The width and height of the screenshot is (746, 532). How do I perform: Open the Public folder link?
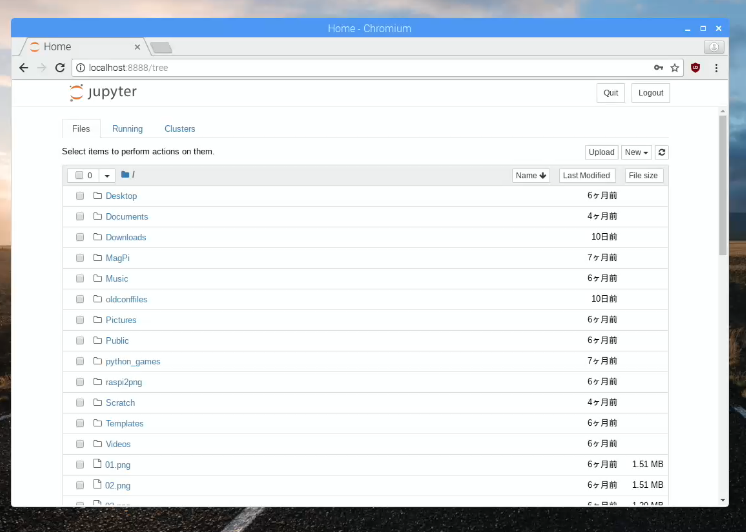pyautogui.click(x=117, y=341)
